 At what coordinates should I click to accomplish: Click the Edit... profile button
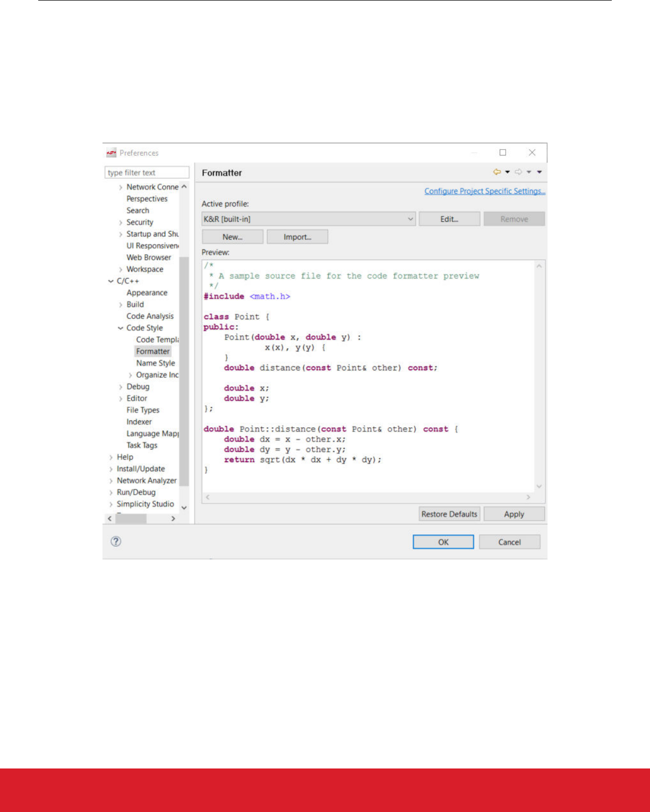pos(449,219)
